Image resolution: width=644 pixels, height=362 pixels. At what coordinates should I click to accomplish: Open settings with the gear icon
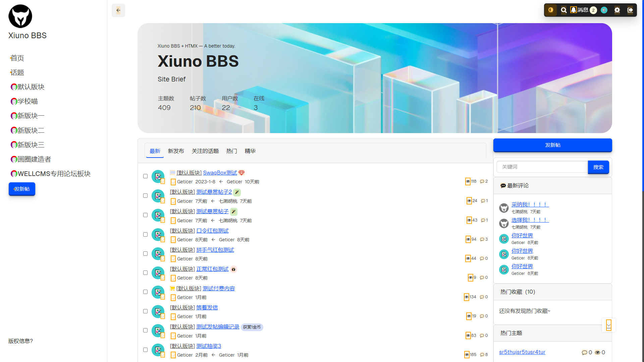tap(617, 10)
